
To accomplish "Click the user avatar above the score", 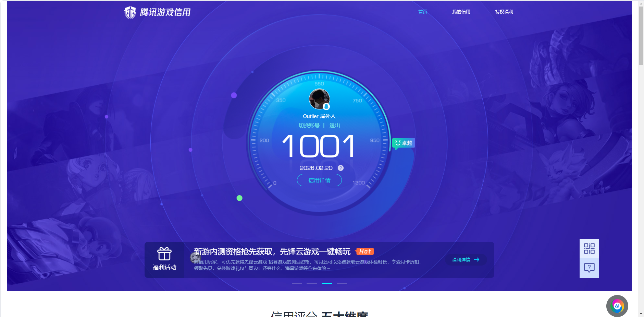I will [x=319, y=99].
